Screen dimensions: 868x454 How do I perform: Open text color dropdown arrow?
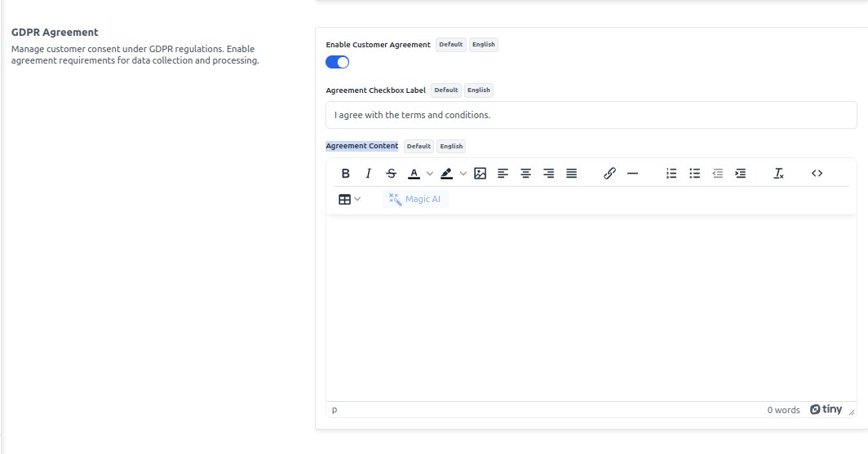pyautogui.click(x=430, y=174)
